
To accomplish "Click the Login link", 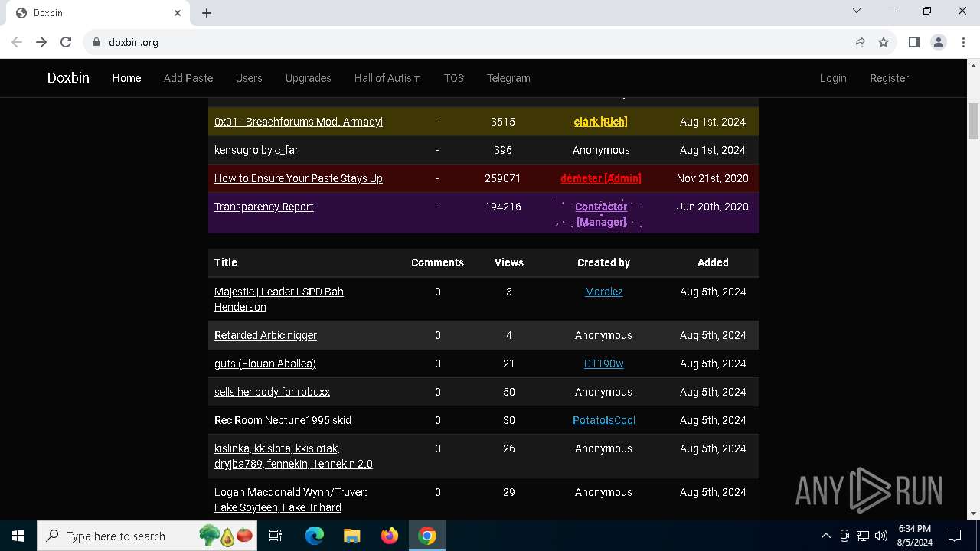I will pyautogui.click(x=833, y=78).
